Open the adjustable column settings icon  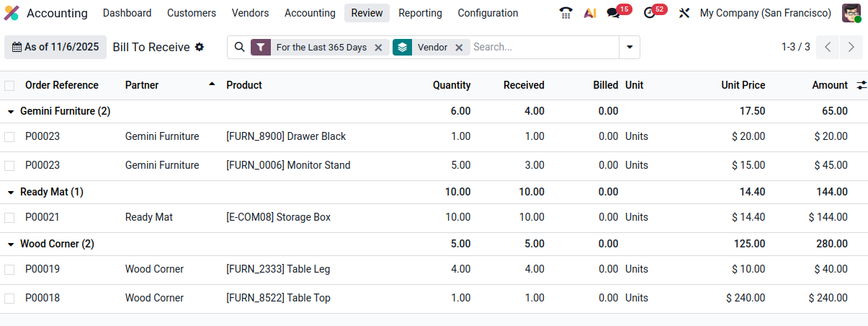pyautogui.click(x=862, y=85)
